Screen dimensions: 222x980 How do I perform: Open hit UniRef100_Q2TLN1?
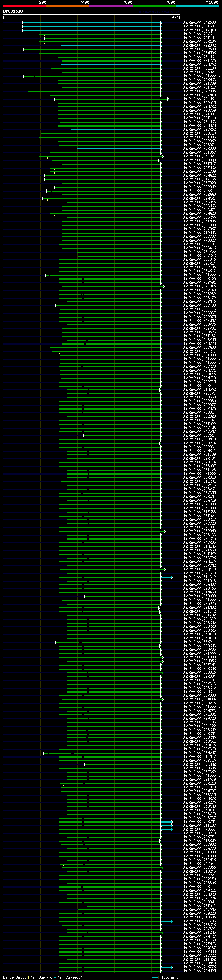tap(199, 38)
